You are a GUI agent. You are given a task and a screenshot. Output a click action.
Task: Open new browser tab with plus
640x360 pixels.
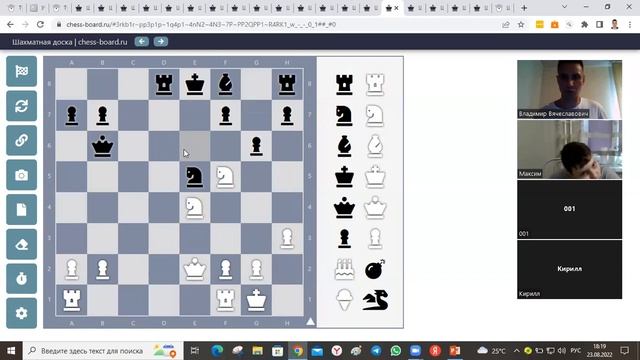524,8
